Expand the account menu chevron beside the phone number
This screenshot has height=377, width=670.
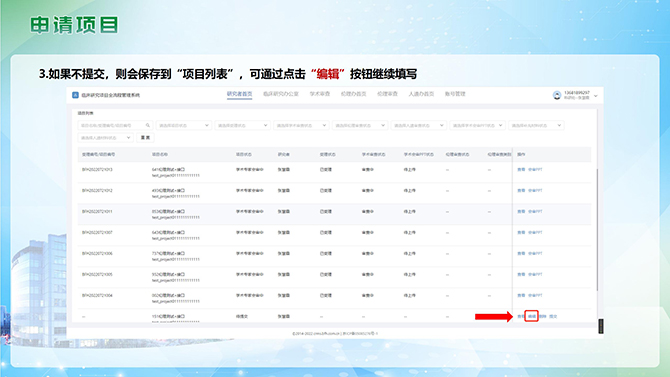tap(596, 96)
